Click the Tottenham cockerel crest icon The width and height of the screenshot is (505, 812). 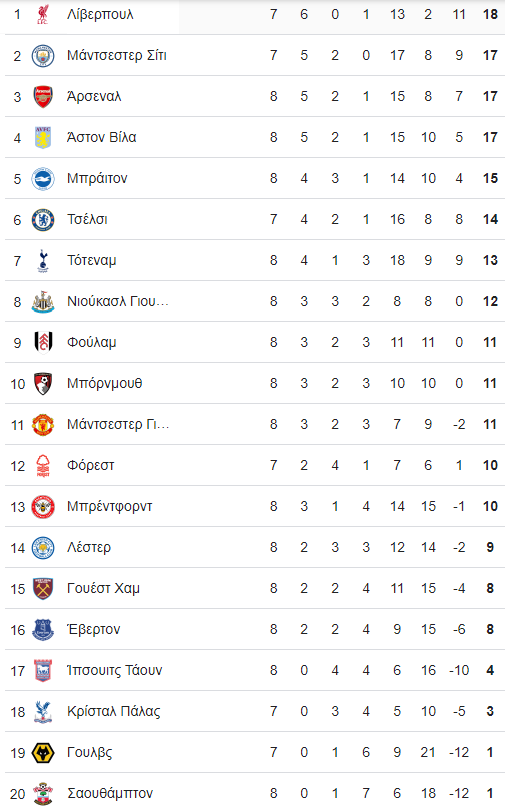pyautogui.click(x=43, y=260)
